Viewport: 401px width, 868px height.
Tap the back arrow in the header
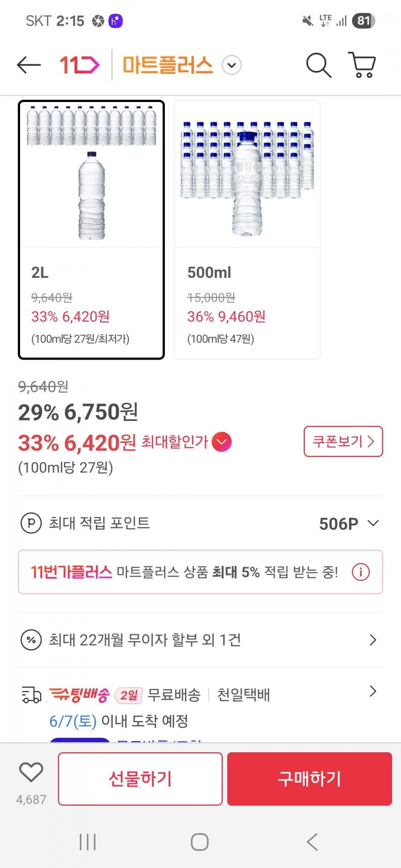coord(29,65)
